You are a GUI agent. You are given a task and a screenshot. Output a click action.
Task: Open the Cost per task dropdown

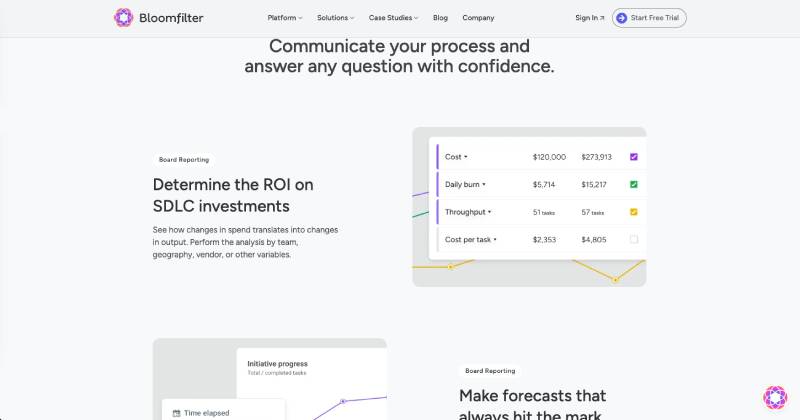point(471,239)
